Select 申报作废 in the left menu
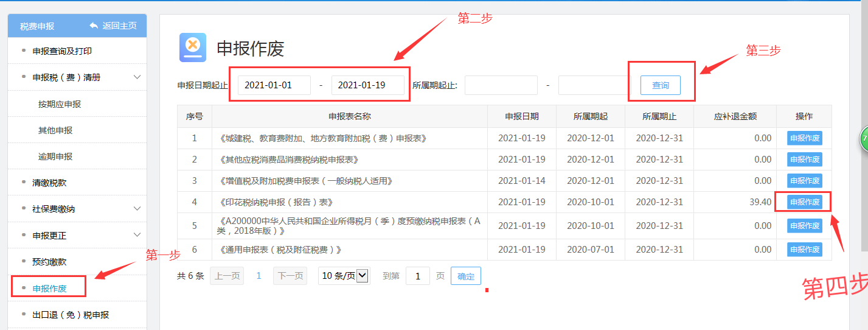This screenshot has height=330, width=868. [49, 288]
